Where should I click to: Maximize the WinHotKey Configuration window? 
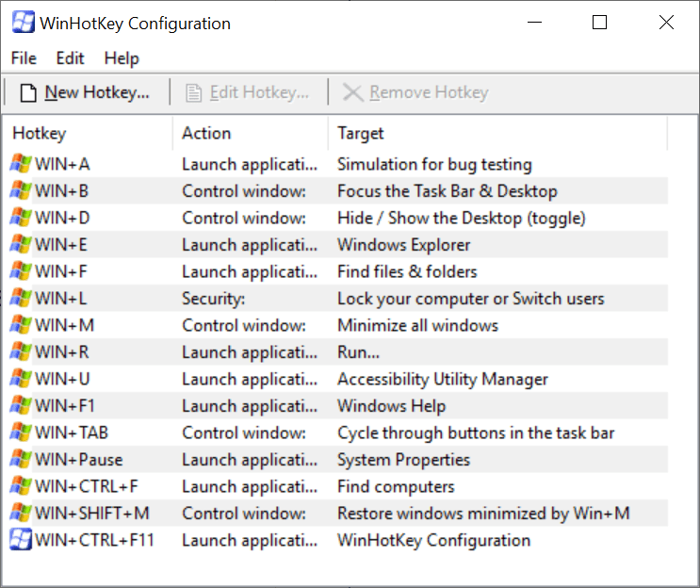point(599,23)
